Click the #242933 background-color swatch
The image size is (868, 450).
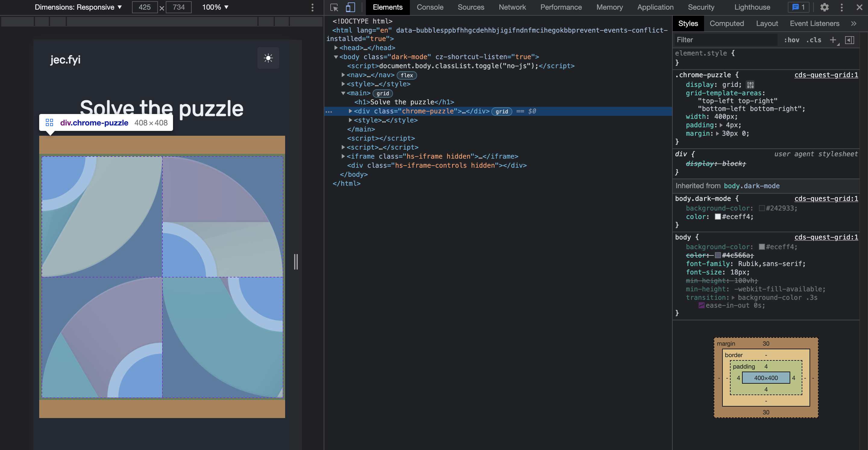tap(762, 208)
